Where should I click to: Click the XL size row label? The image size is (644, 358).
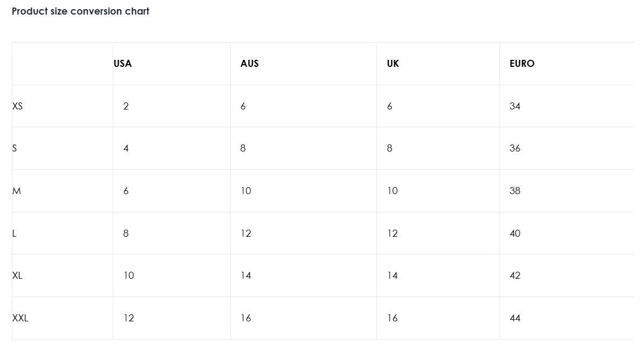17,276
